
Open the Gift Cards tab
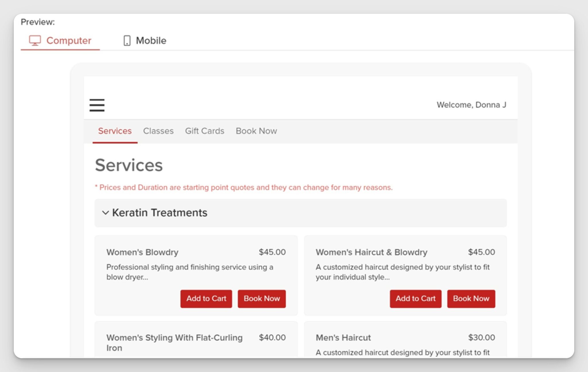coord(204,131)
